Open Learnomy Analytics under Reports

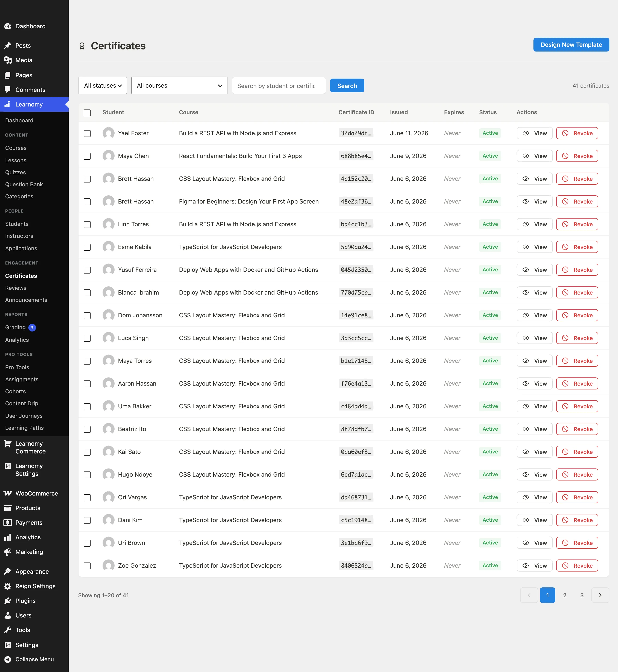coord(17,340)
